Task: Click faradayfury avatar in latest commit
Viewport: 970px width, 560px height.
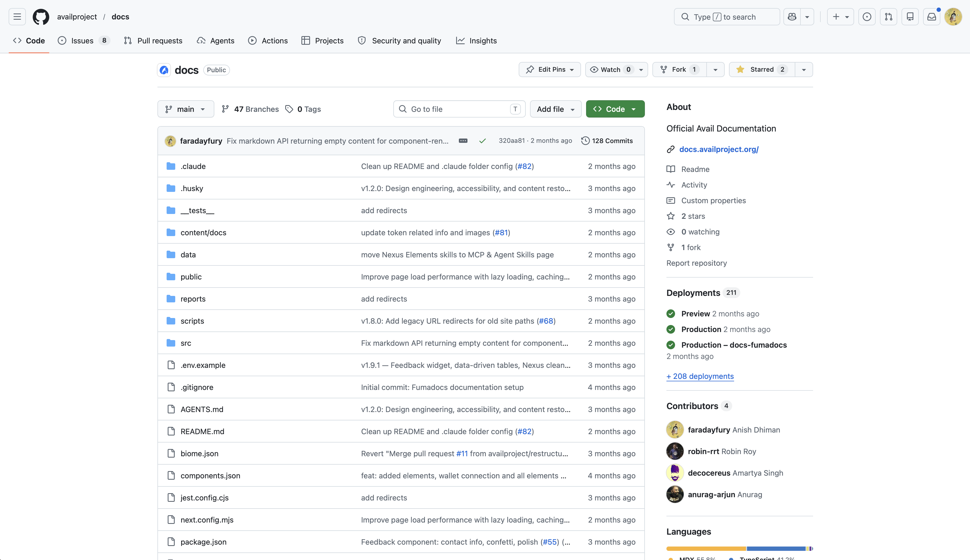Action: coord(170,141)
